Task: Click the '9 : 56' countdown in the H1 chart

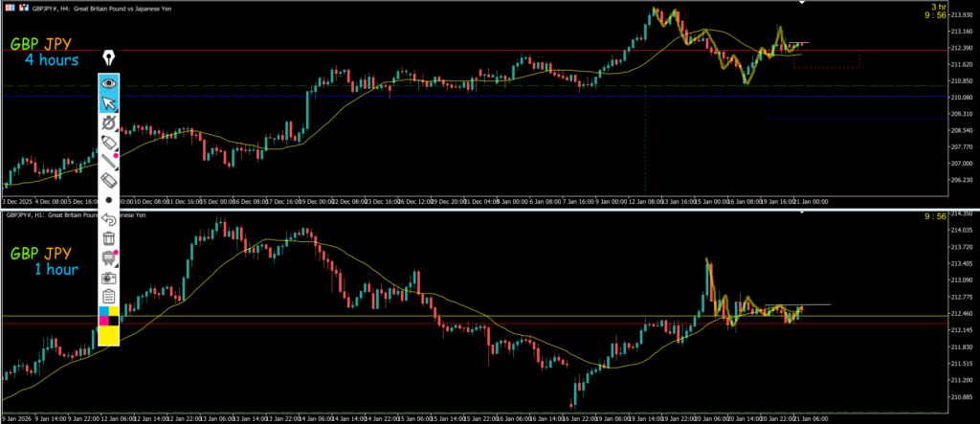Action: (936, 216)
